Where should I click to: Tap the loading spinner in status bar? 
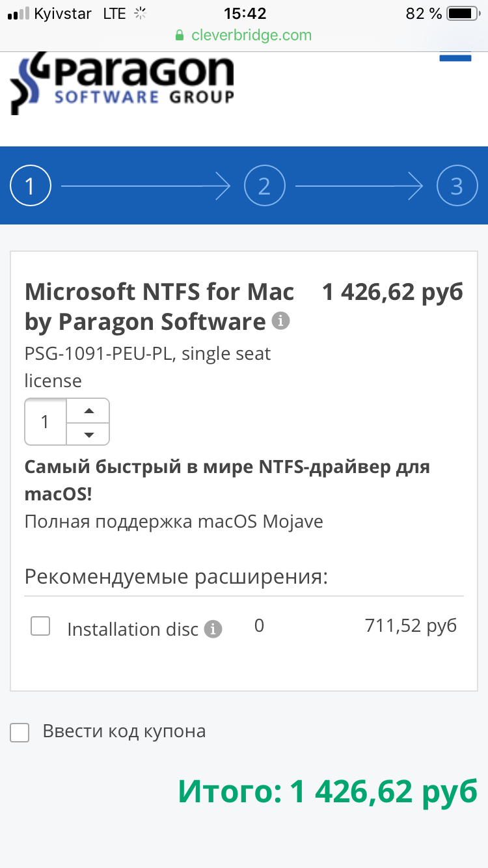[140, 14]
